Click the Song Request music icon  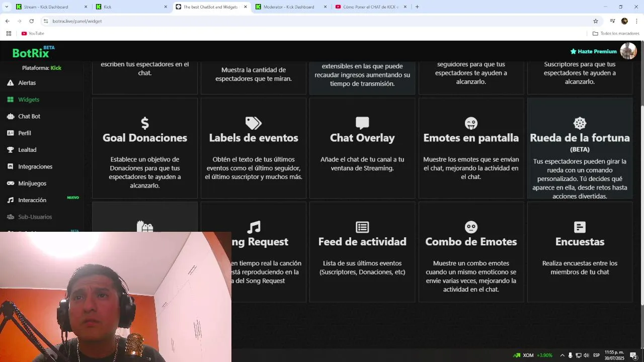point(254,227)
